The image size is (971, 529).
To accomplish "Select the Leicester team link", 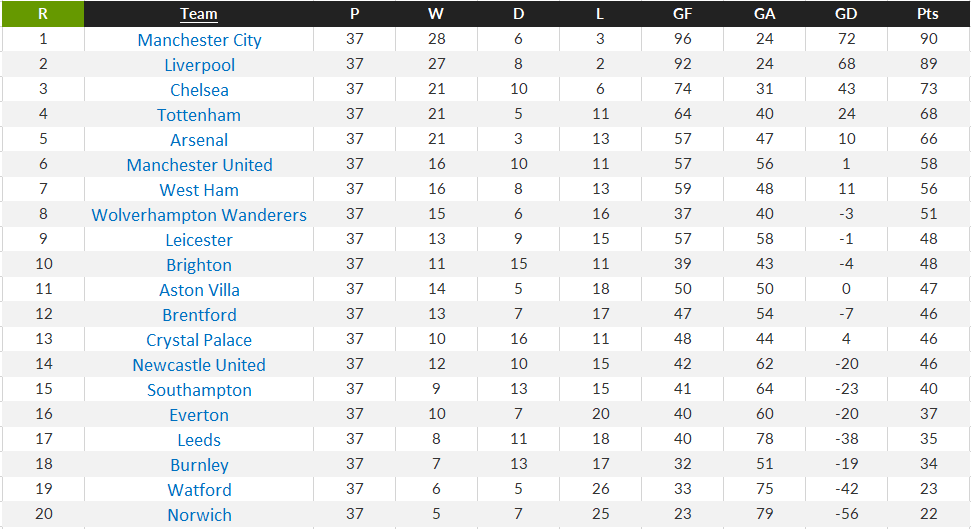I will coord(199,240).
